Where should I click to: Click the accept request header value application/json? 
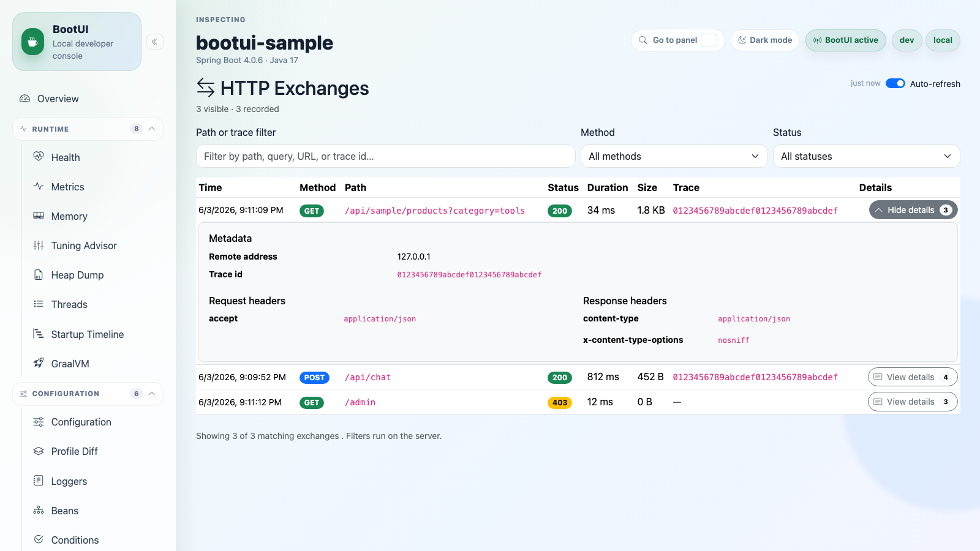pos(380,319)
